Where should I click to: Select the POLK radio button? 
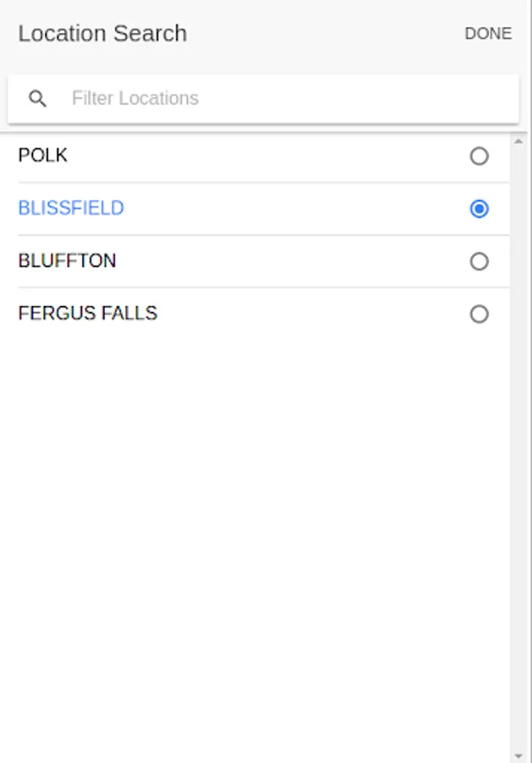[479, 156]
